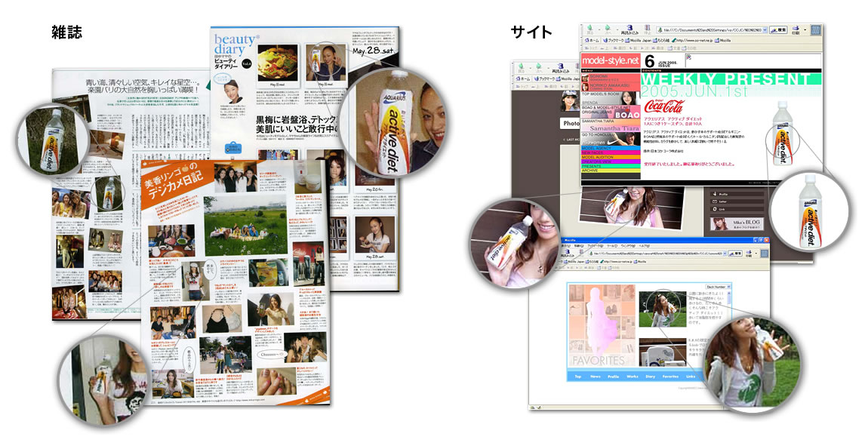Image resolution: width=868 pixels, height=446 pixels.
Task: Click the Coca-Cola logo on Weekly Present page
Action: [x=663, y=106]
